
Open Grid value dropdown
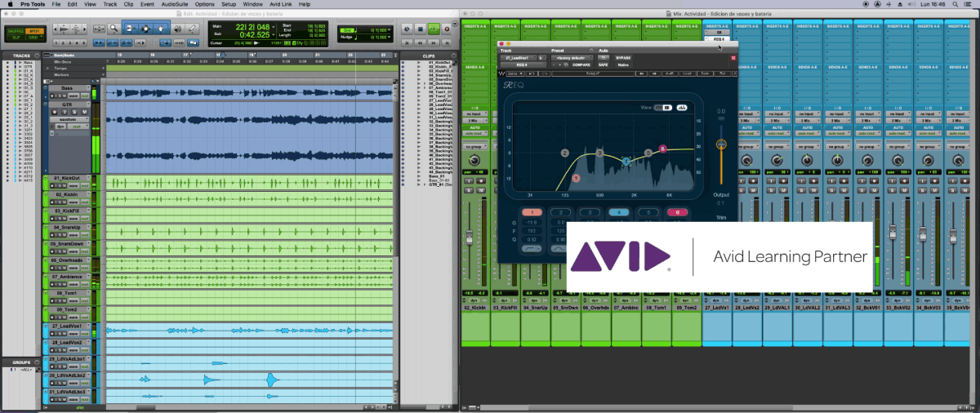387,30
